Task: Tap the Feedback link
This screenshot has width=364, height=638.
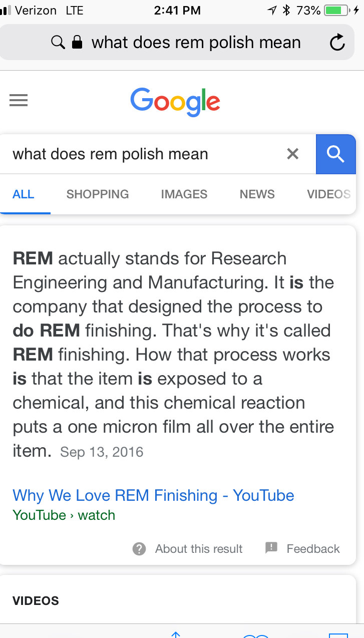Action: 313,549
